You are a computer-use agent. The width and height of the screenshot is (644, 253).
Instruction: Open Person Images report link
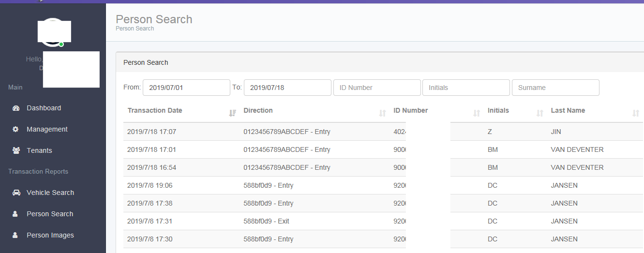(50, 235)
